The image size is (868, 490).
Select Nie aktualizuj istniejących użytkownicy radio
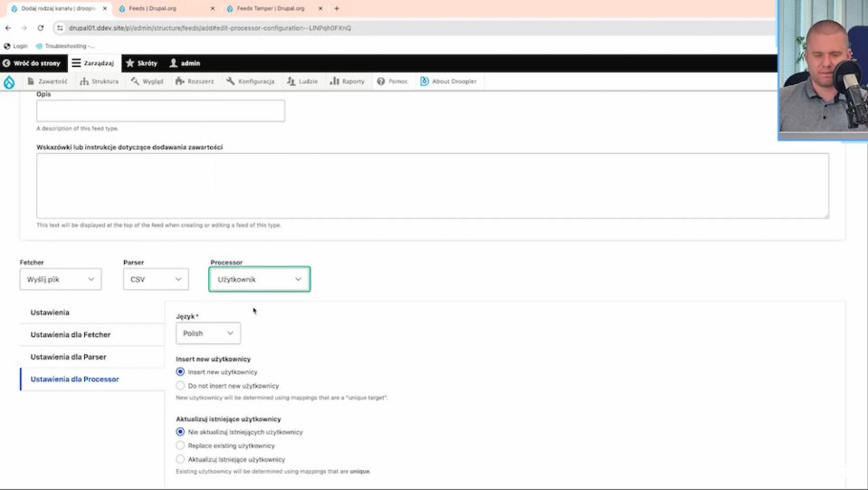point(180,431)
